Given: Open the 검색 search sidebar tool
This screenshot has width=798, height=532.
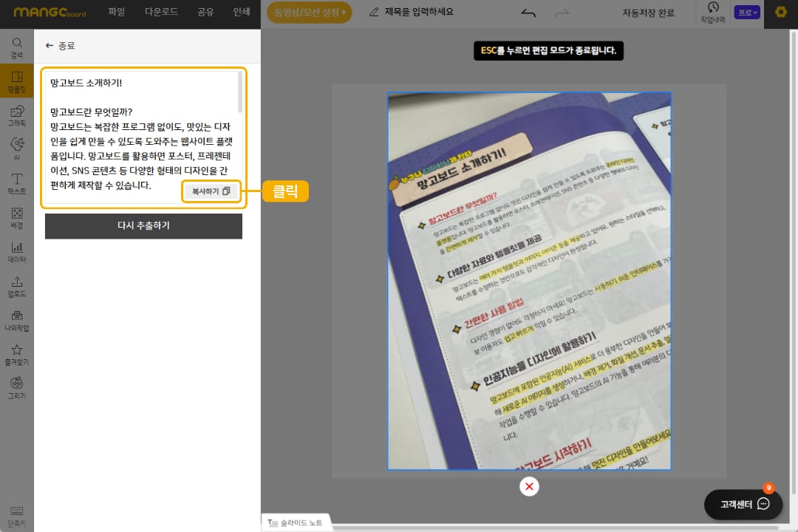Looking at the screenshot, I should click(x=17, y=48).
